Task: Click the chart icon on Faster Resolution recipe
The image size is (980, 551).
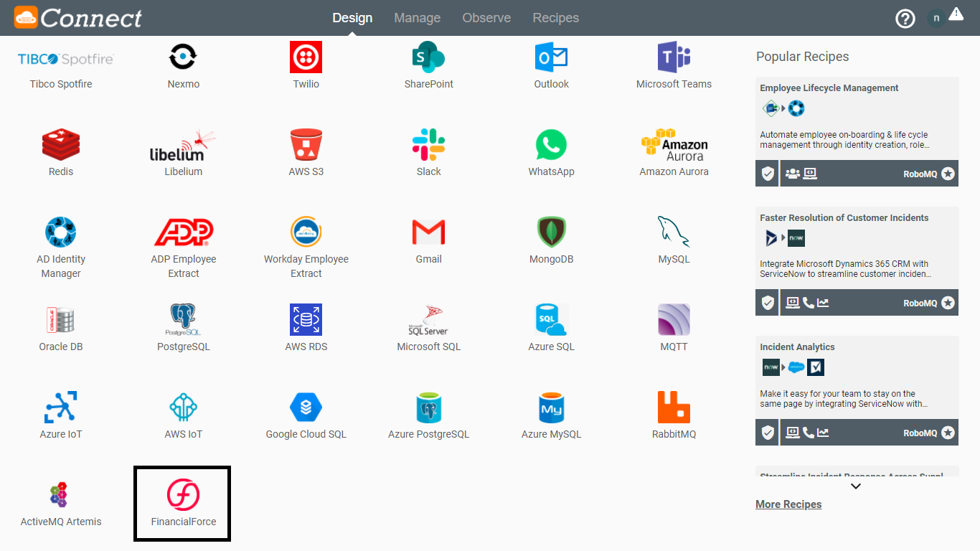Action: click(823, 303)
